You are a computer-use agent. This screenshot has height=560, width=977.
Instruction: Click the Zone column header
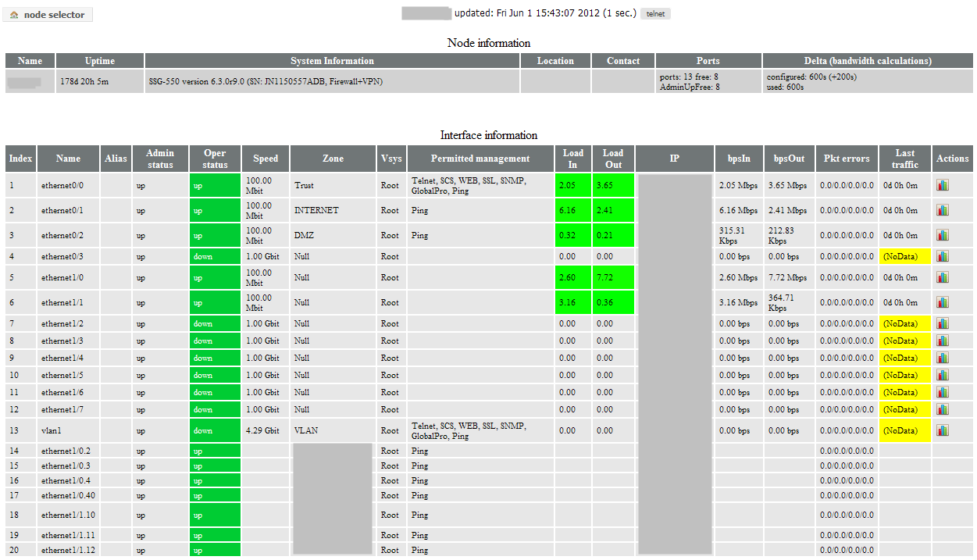[333, 159]
